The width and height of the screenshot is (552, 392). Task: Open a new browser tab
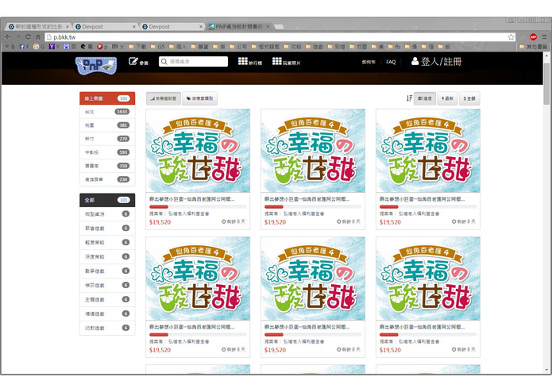pos(279,27)
